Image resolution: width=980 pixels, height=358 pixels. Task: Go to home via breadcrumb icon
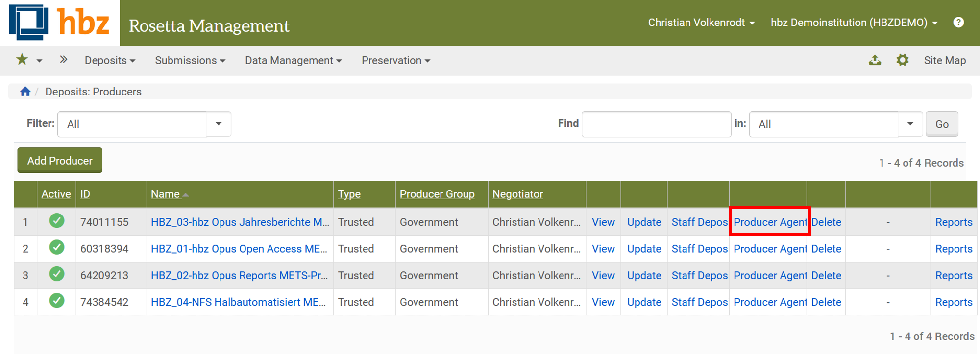click(25, 92)
